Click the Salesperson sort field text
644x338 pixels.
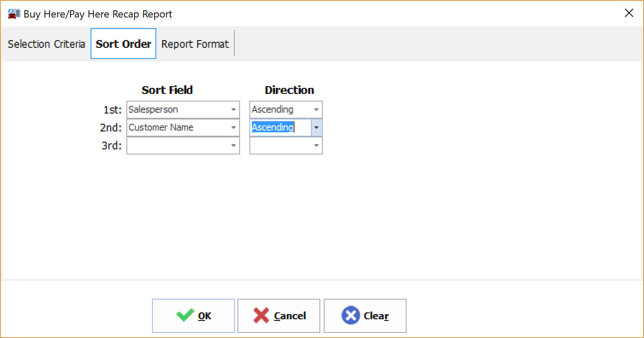pyautogui.click(x=153, y=110)
